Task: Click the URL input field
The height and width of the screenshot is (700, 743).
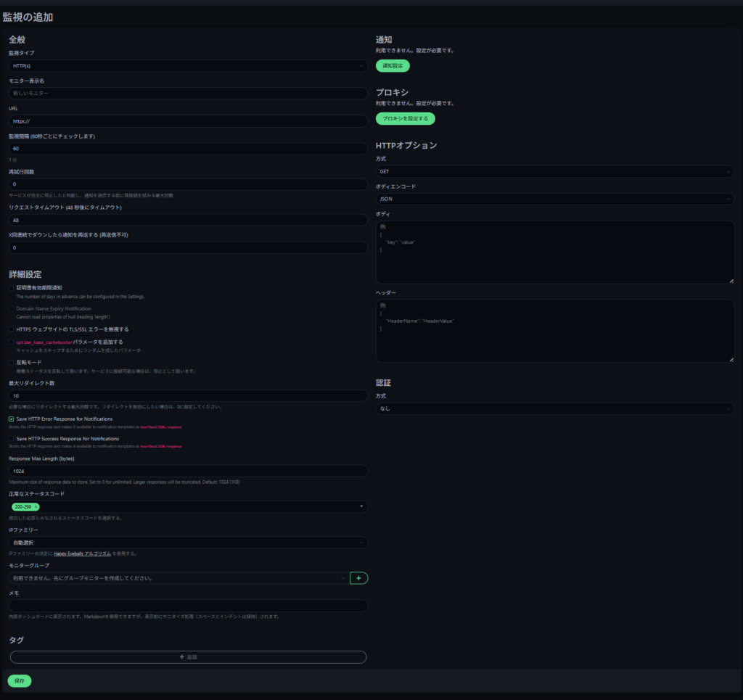Action: pos(188,121)
